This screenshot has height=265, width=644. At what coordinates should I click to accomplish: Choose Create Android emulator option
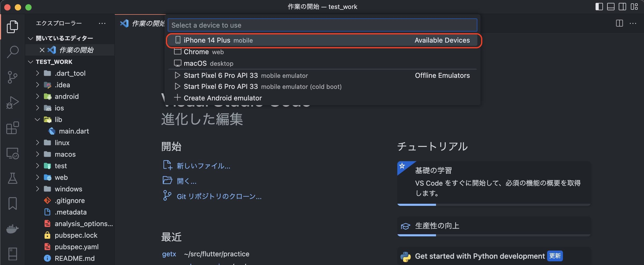coord(222,98)
